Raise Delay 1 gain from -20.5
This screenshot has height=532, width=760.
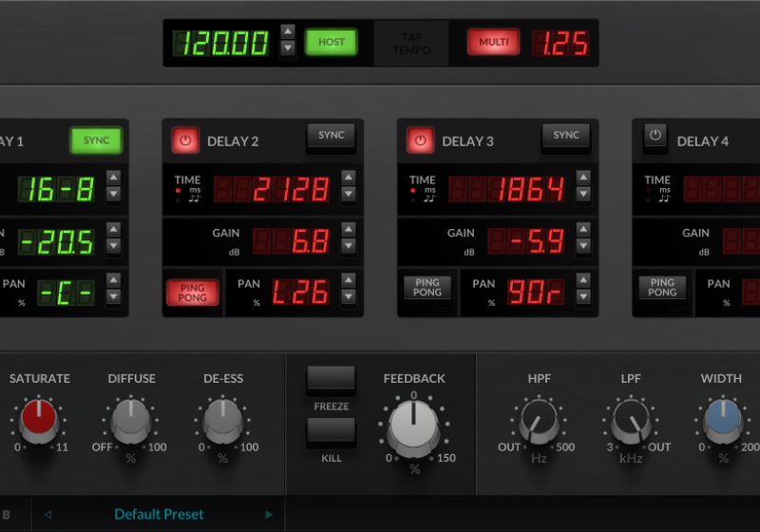pyautogui.click(x=113, y=229)
